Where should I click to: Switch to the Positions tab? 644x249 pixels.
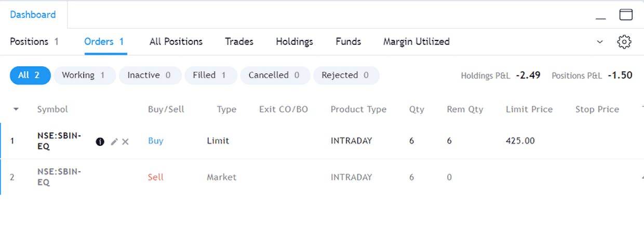click(x=34, y=41)
